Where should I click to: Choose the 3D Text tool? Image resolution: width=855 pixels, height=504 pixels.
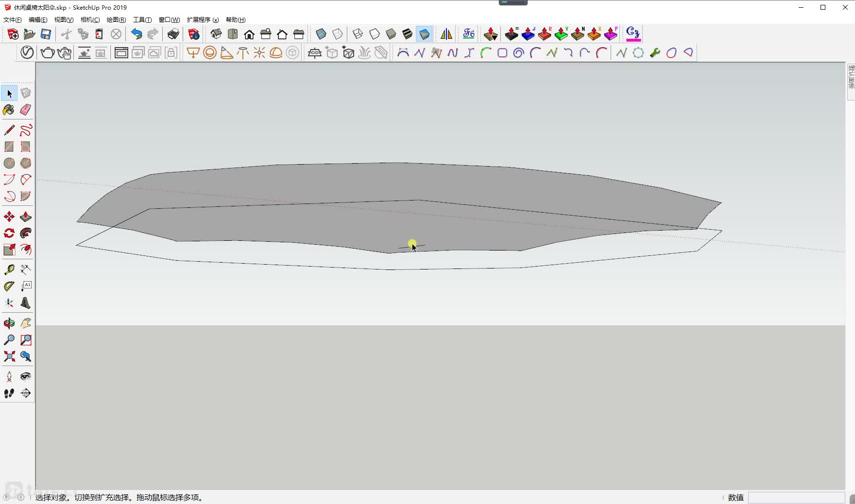pyautogui.click(x=26, y=303)
